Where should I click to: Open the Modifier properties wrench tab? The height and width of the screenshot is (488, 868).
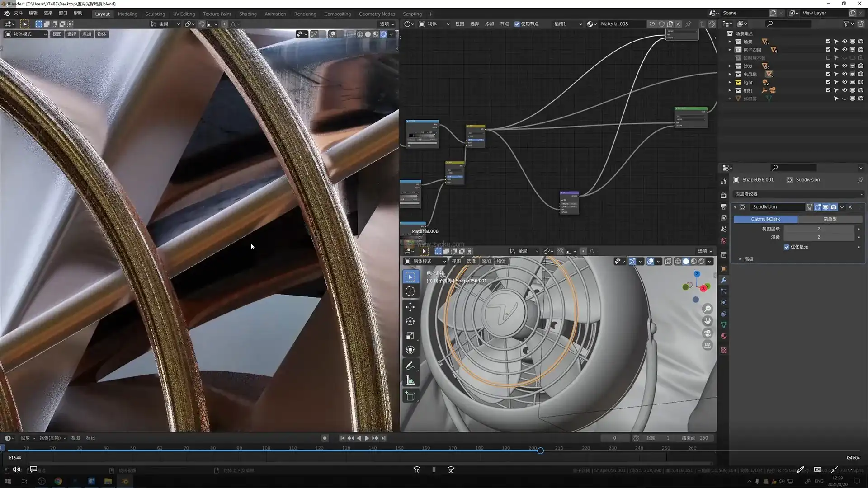[x=724, y=280]
